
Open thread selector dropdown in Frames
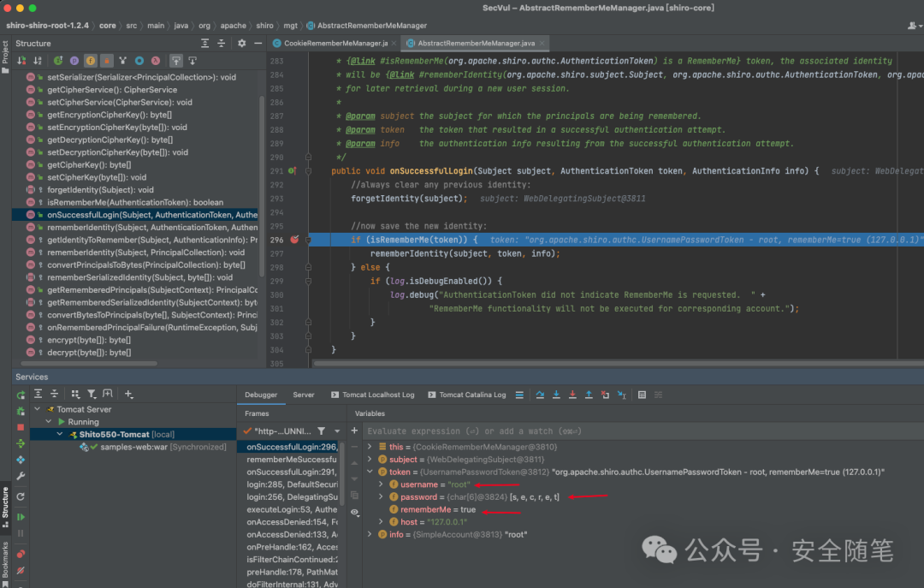click(x=337, y=431)
